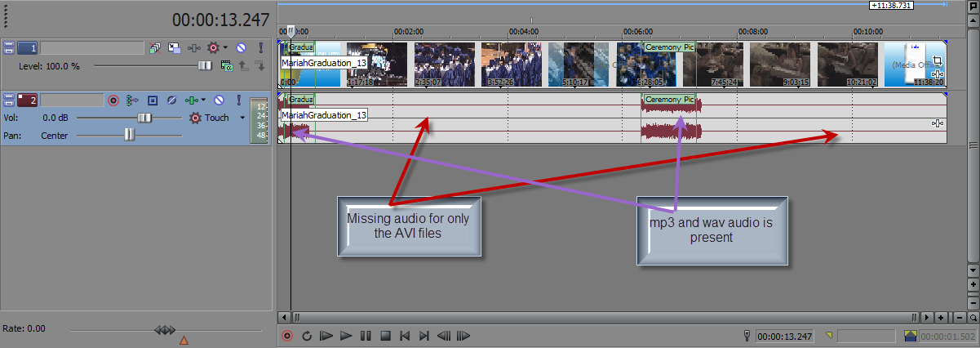The height and width of the screenshot is (348, 980).
Task: Click the compositing mode icon on video track
Action: pos(174,48)
